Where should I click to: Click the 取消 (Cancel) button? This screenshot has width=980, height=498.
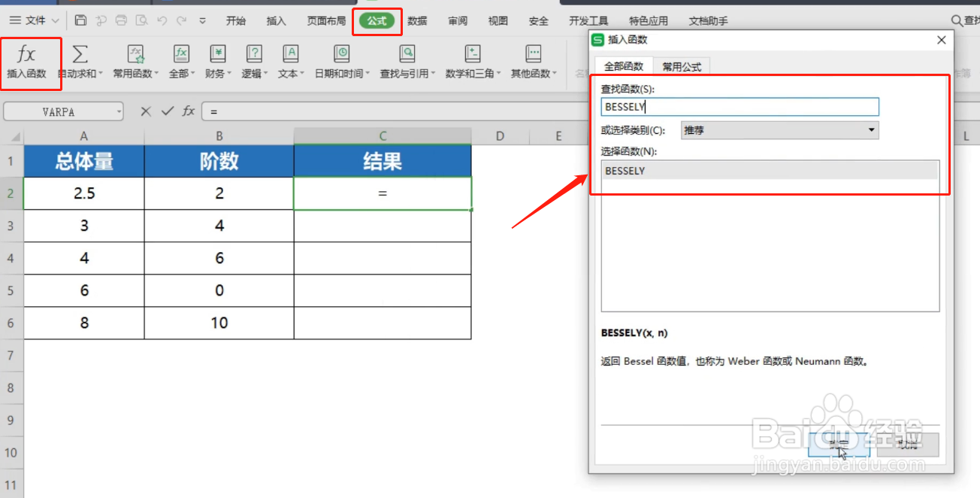pyautogui.click(x=907, y=445)
